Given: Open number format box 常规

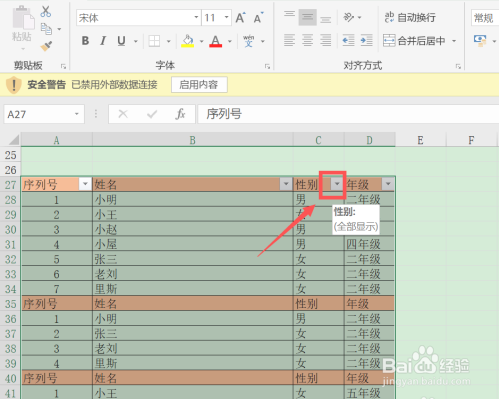Looking at the screenshot, I should [485, 18].
